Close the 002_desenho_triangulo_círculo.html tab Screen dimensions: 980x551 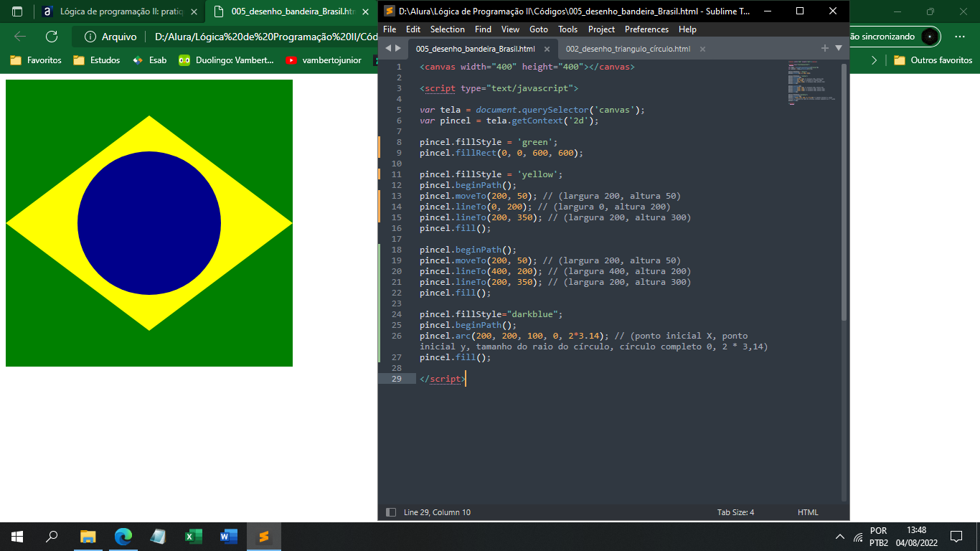(702, 49)
